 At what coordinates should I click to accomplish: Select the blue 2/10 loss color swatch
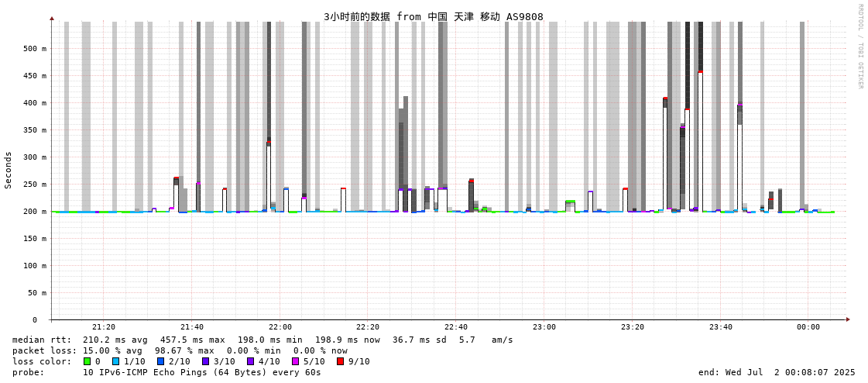pos(160,361)
